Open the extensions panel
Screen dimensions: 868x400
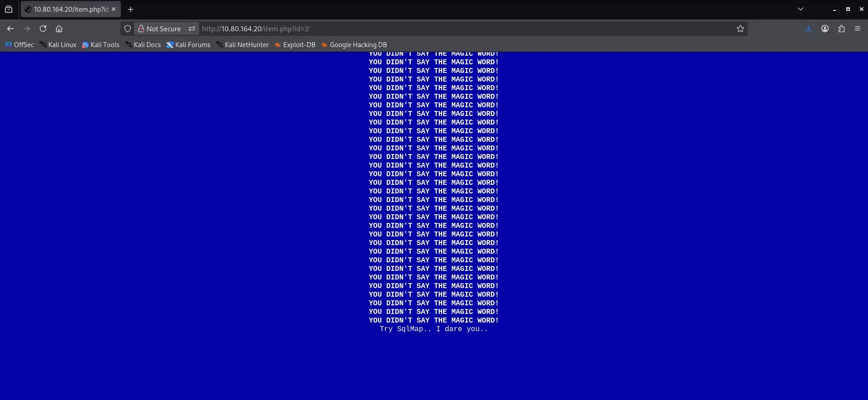(x=841, y=29)
